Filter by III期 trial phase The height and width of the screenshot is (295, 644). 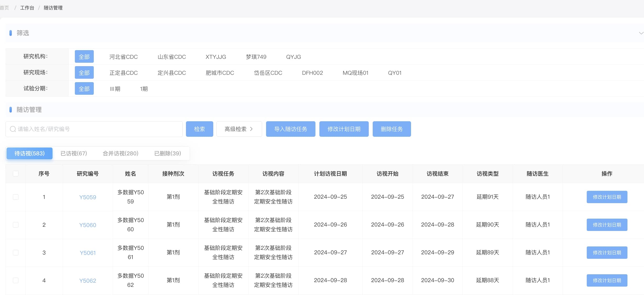tap(115, 89)
